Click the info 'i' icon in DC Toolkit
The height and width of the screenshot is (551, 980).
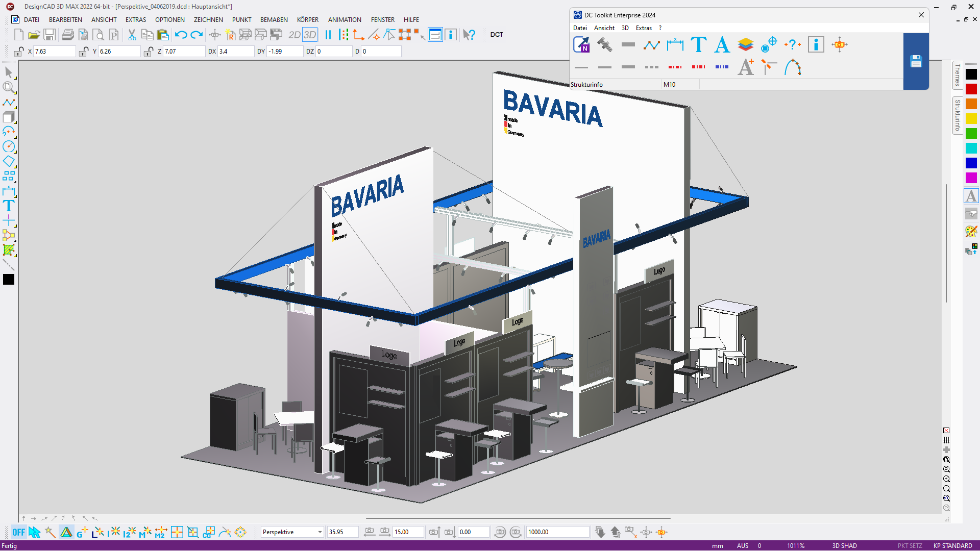(816, 45)
